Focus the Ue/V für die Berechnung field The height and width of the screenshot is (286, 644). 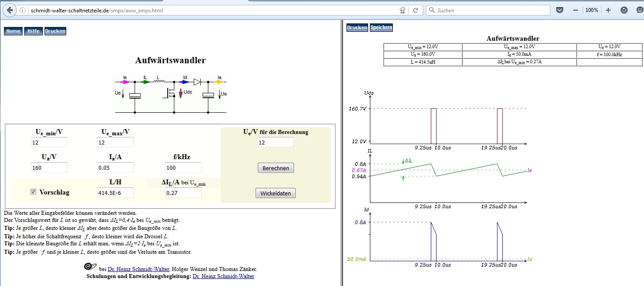[x=275, y=142]
